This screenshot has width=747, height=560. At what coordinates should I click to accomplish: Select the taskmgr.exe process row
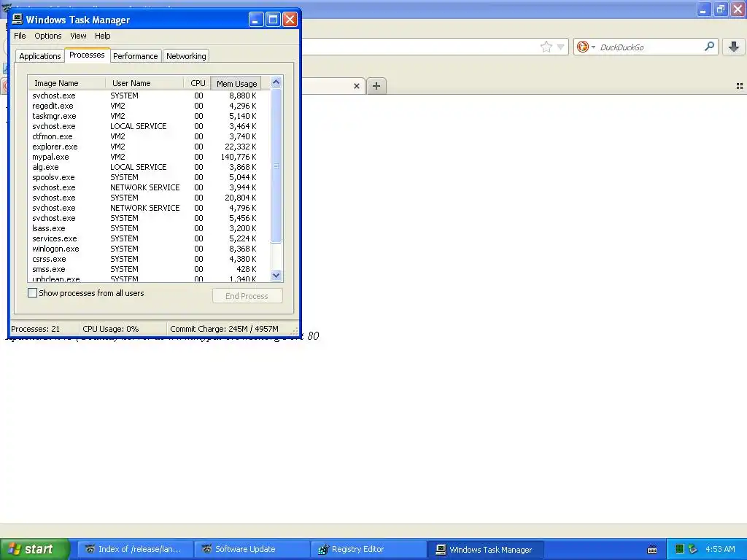coord(149,116)
